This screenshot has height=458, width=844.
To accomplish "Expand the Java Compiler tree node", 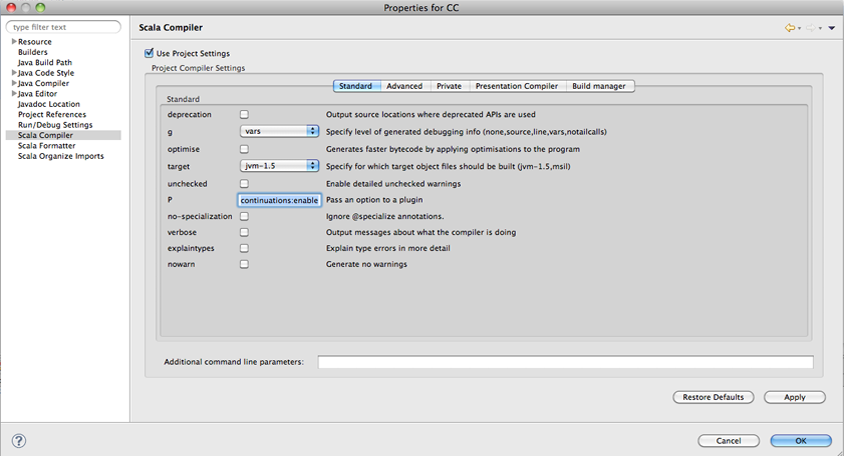I will pyautogui.click(x=14, y=83).
